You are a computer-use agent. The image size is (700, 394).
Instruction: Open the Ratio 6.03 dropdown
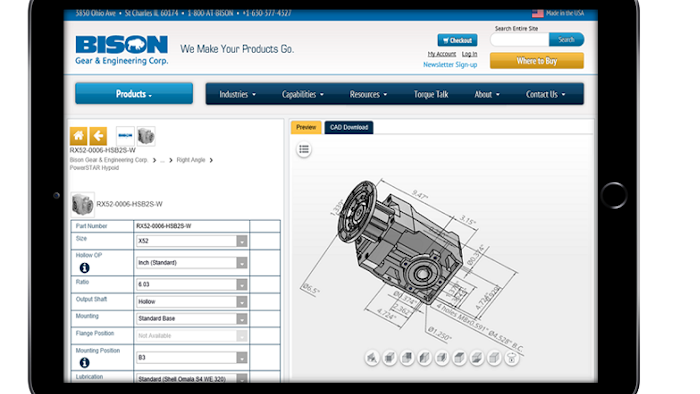tap(192, 284)
